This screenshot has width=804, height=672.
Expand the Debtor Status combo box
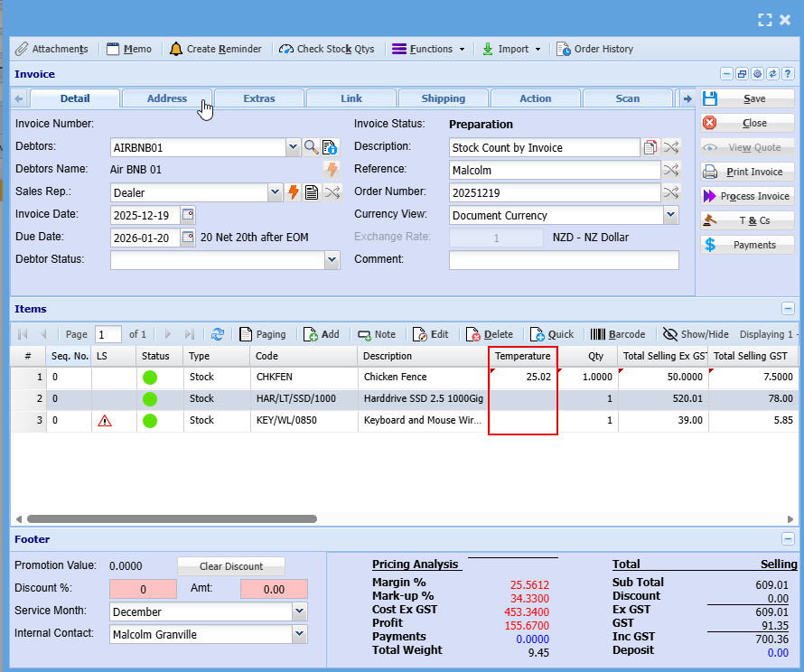(x=332, y=260)
